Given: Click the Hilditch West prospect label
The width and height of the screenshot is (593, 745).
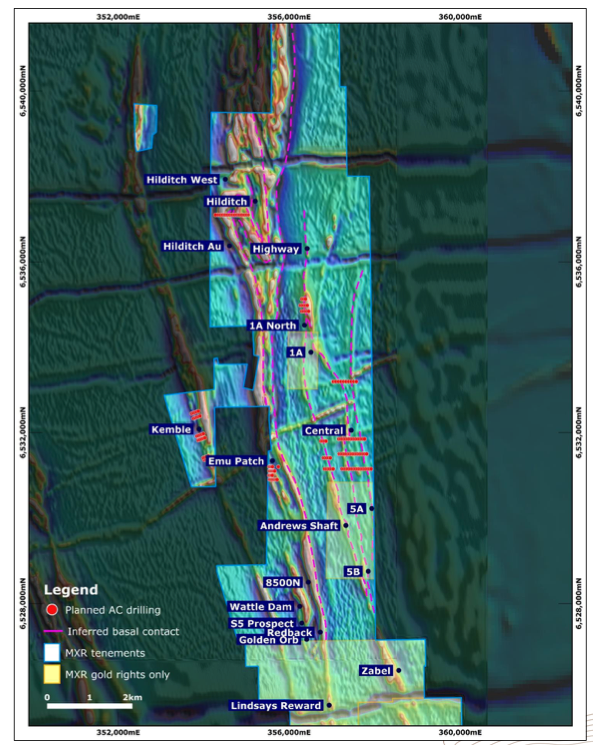Looking at the screenshot, I should (182, 180).
